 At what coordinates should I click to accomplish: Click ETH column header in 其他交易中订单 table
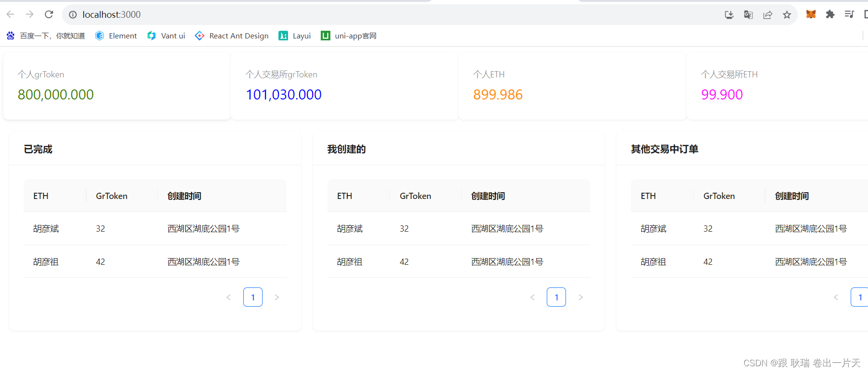pos(648,196)
